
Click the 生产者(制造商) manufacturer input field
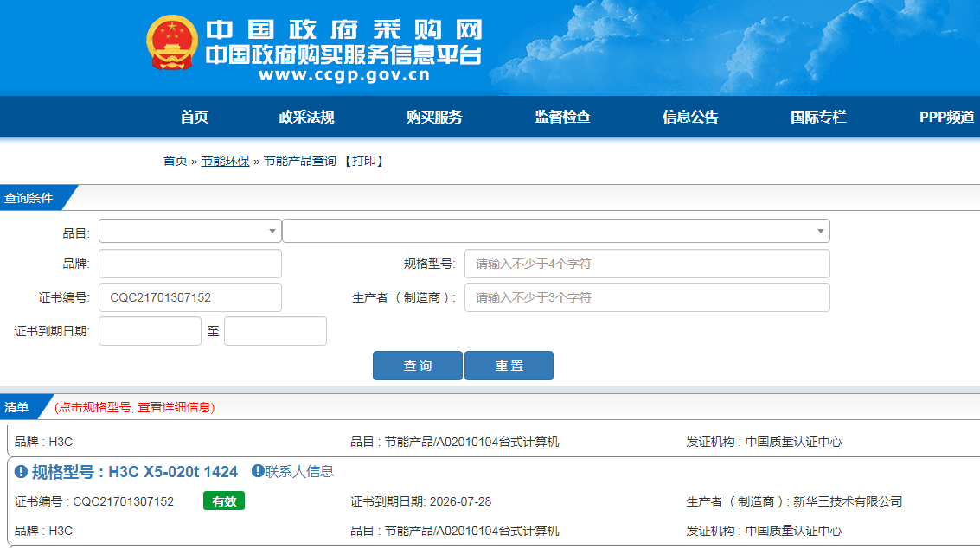[647, 297]
